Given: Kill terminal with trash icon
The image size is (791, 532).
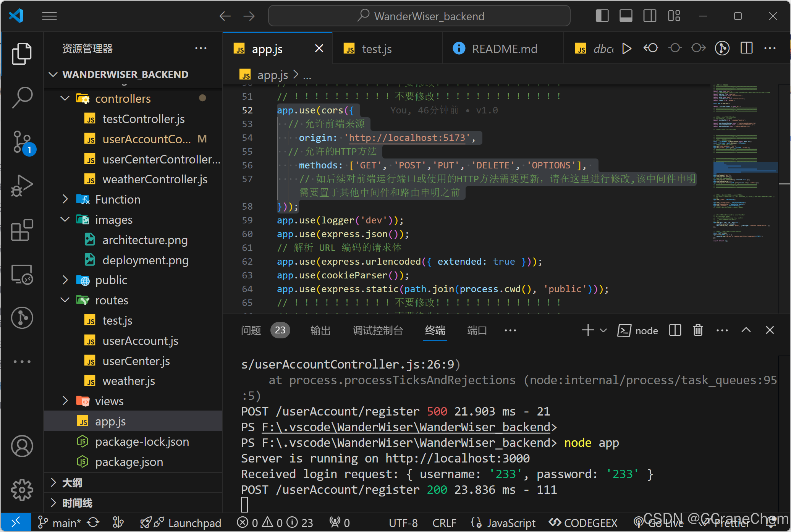Looking at the screenshot, I should [698, 330].
